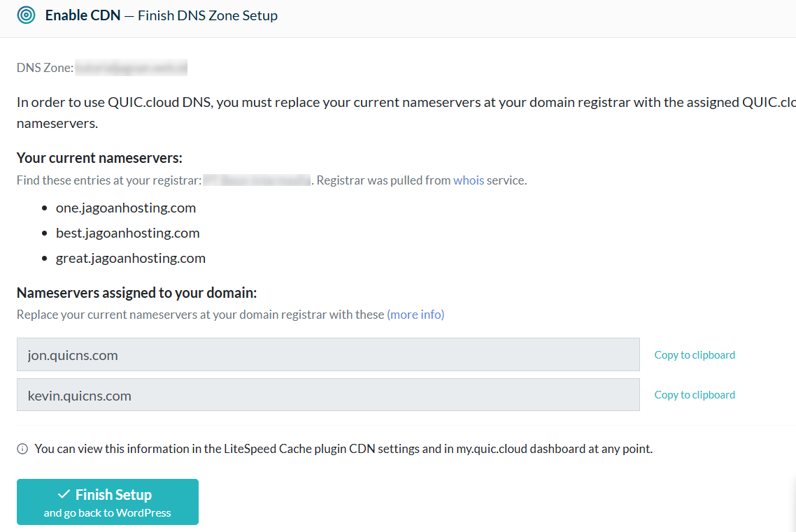The width and height of the screenshot is (796, 532).
Task: Open the (more info) link
Action: tap(415, 315)
